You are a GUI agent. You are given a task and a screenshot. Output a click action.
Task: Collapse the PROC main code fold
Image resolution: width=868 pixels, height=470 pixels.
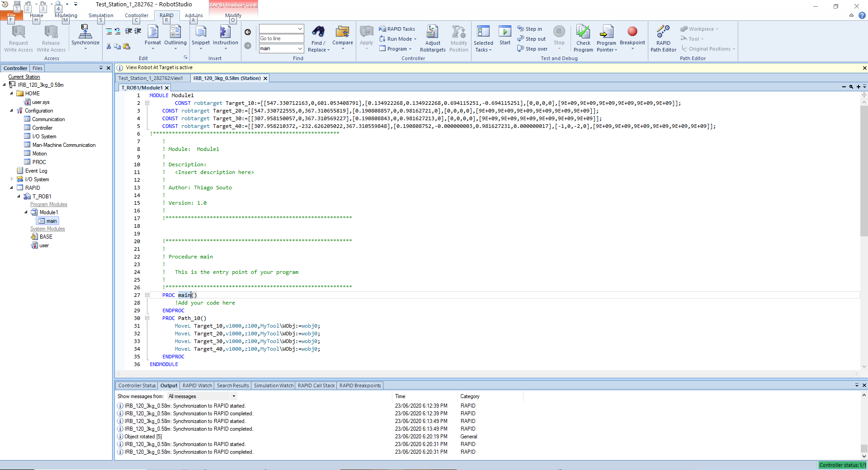147,295
